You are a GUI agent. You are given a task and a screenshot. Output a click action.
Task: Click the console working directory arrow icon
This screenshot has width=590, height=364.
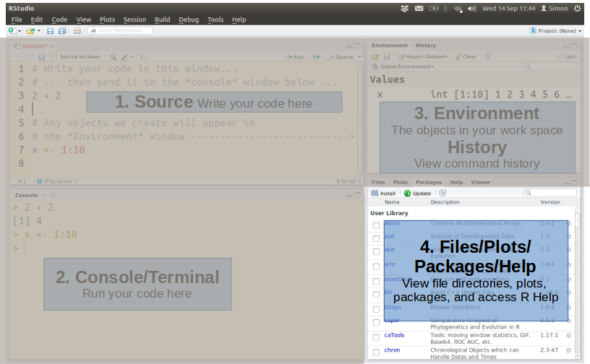click(x=53, y=195)
